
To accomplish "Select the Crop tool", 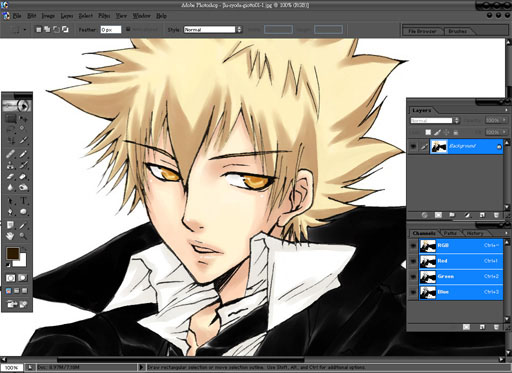I will tap(11, 140).
